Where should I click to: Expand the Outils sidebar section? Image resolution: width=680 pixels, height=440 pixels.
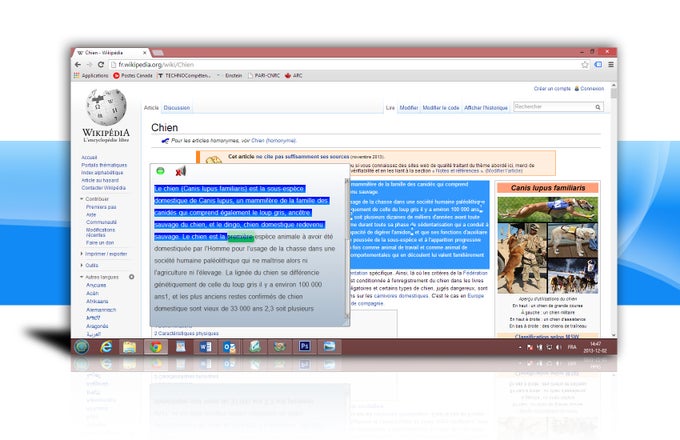point(89,265)
